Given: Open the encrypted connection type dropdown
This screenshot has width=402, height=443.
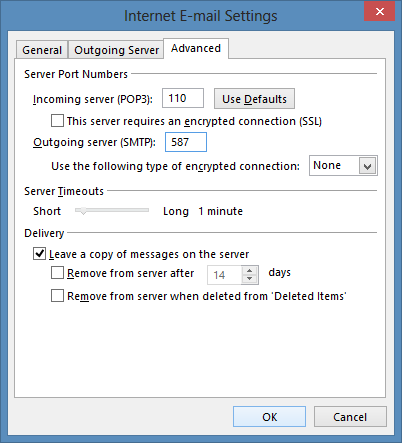Looking at the screenshot, I should [x=343, y=165].
